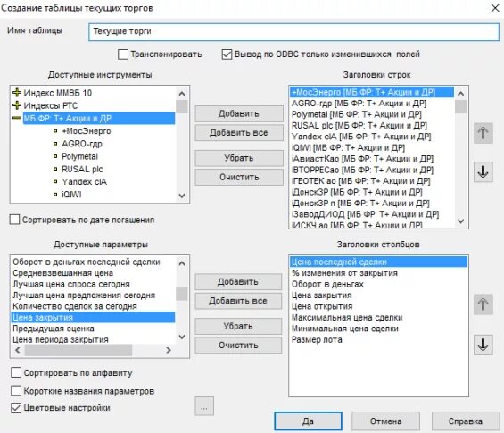
Task: Click the Отмена button
Action: click(x=385, y=421)
